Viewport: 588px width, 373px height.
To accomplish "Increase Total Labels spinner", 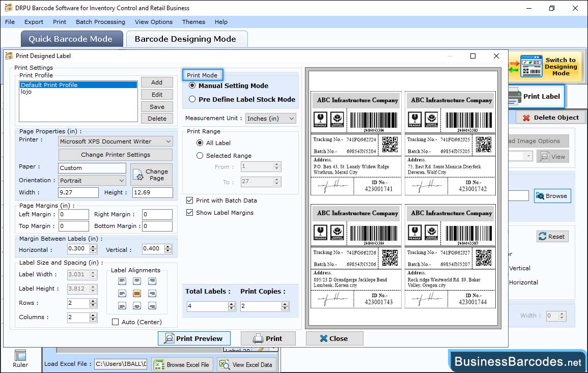I will [232, 304].
